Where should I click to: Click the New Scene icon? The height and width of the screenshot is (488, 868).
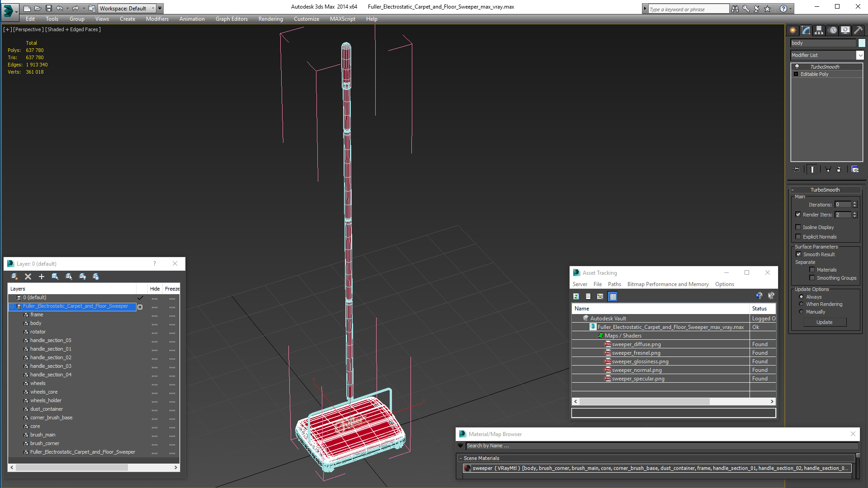27,8
